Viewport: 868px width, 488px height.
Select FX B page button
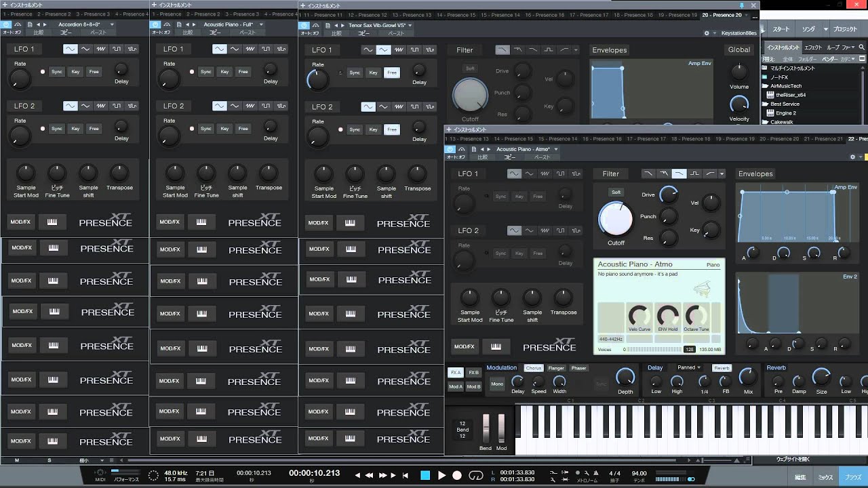[x=474, y=372]
